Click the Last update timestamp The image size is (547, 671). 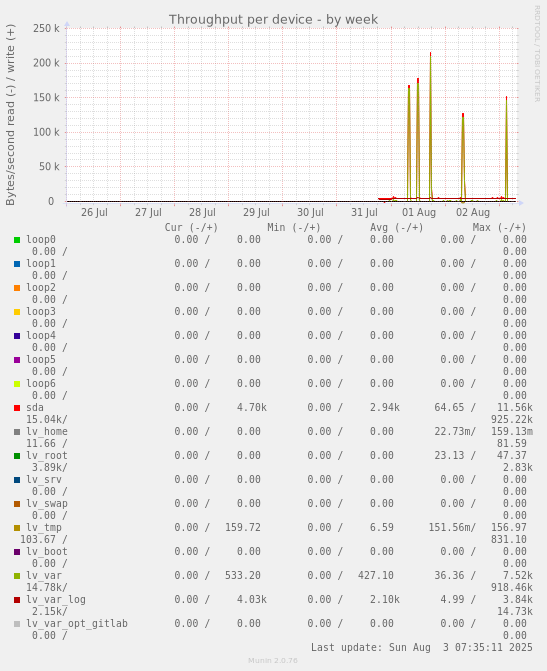point(422,647)
